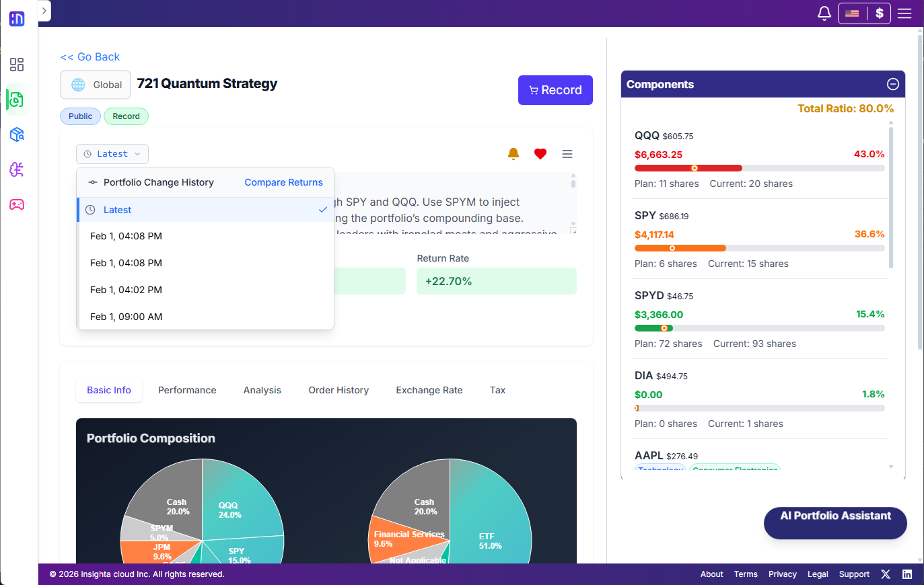Toggle the heart favorite icon on the strategy
Viewport: 924px width, 585px height.
pyautogui.click(x=540, y=153)
